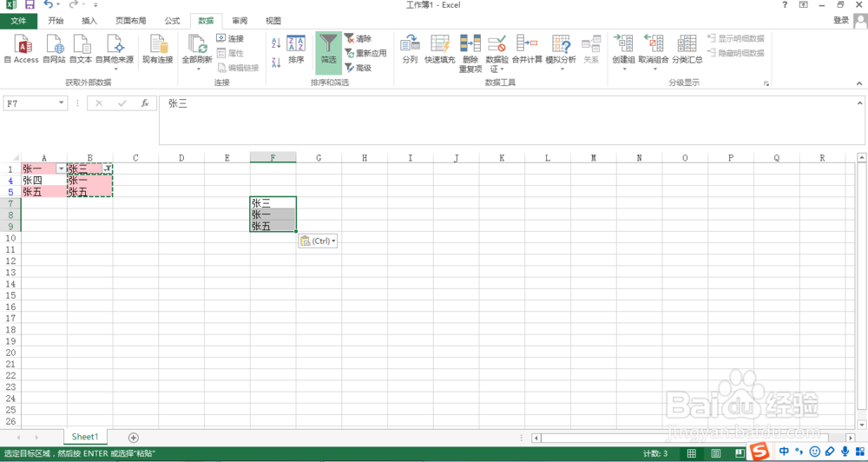Save the workbook with the save icon
Viewport: 868px width, 462px height.
tap(30, 5)
